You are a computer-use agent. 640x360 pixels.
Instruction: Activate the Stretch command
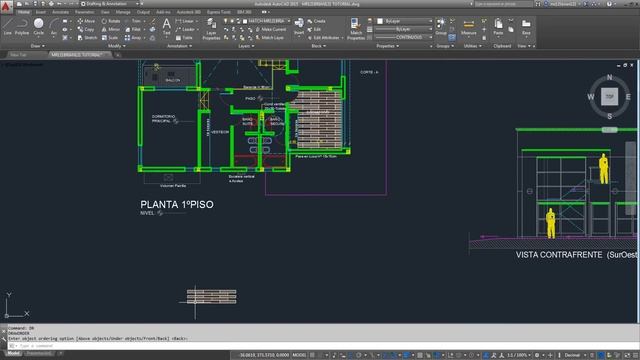tap(87, 38)
